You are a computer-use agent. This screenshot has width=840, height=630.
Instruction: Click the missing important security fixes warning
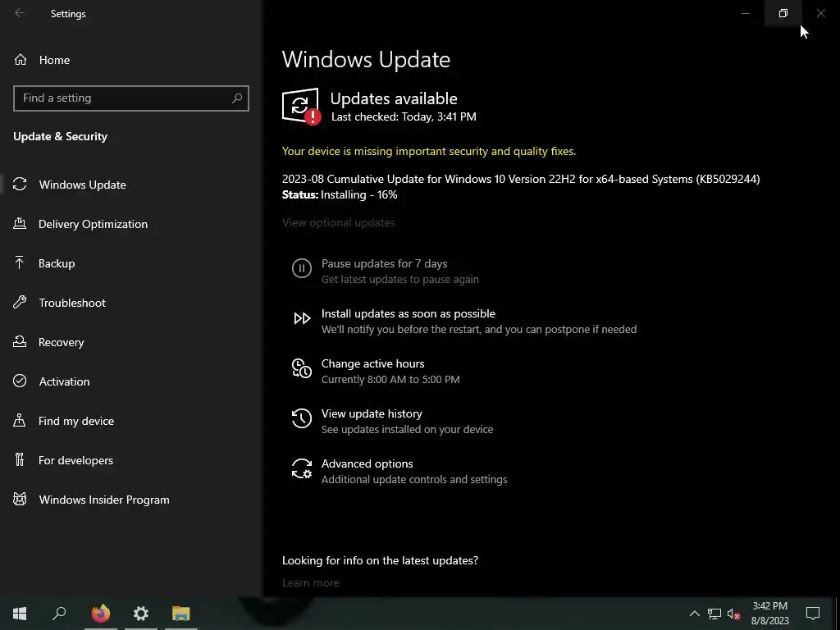point(429,151)
